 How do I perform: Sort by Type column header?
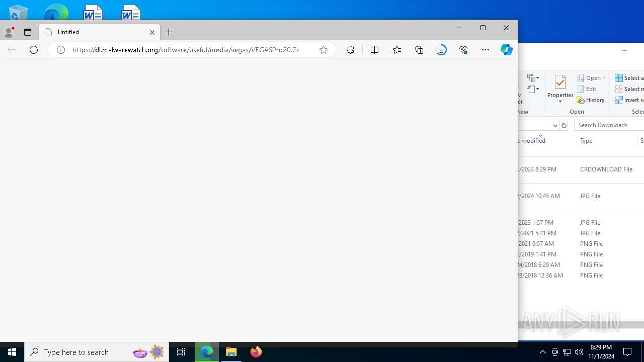point(607,141)
